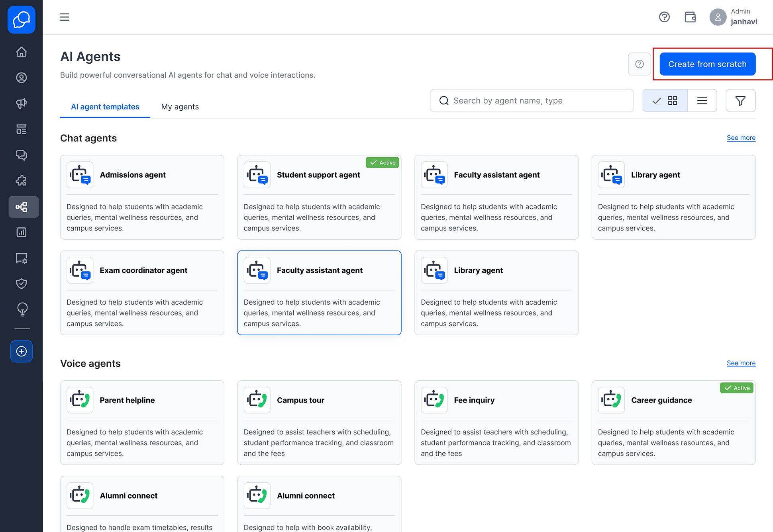
Task: Click the shield check sidebar icon
Action: (x=22, y=284)
